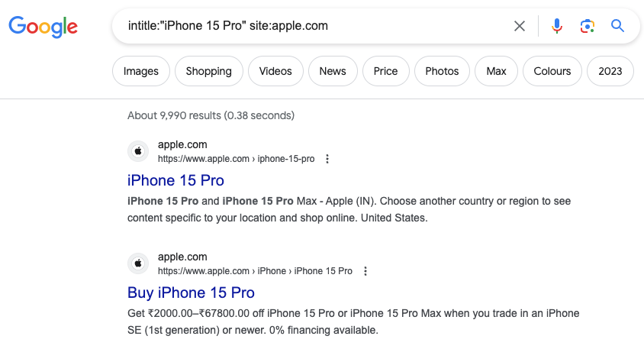
Task: Select the Shopping filter chip
Action: pos(208,71)
